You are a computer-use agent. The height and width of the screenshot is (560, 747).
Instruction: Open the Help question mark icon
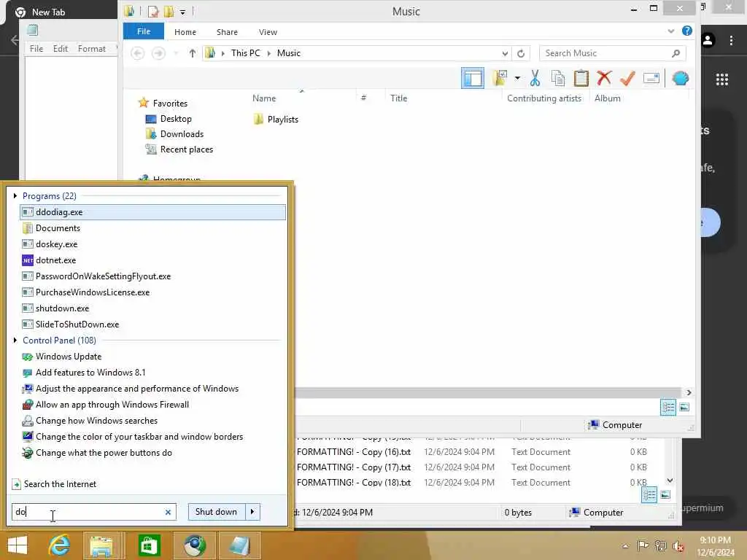[x=686, y=31]
